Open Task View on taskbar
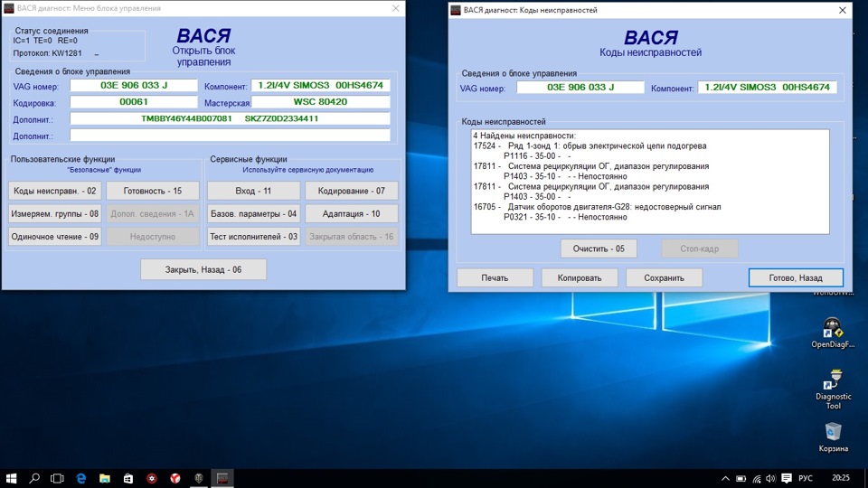868x488 pixels. (x=57, y=479)
